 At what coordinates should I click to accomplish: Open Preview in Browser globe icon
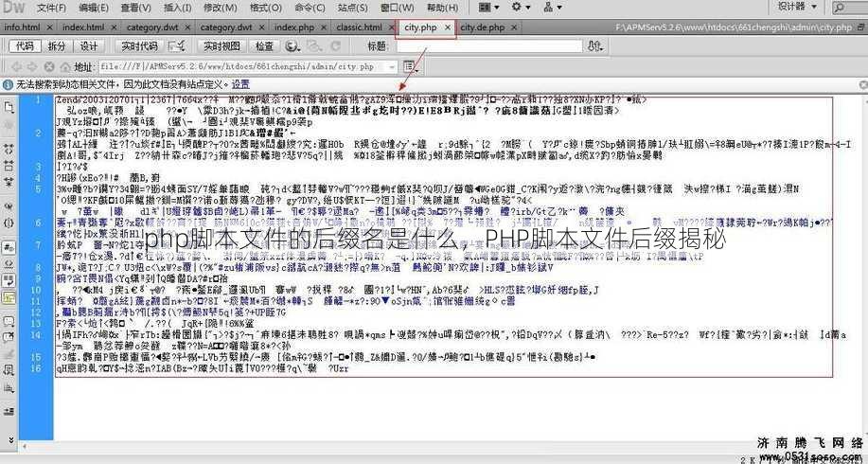292,46
